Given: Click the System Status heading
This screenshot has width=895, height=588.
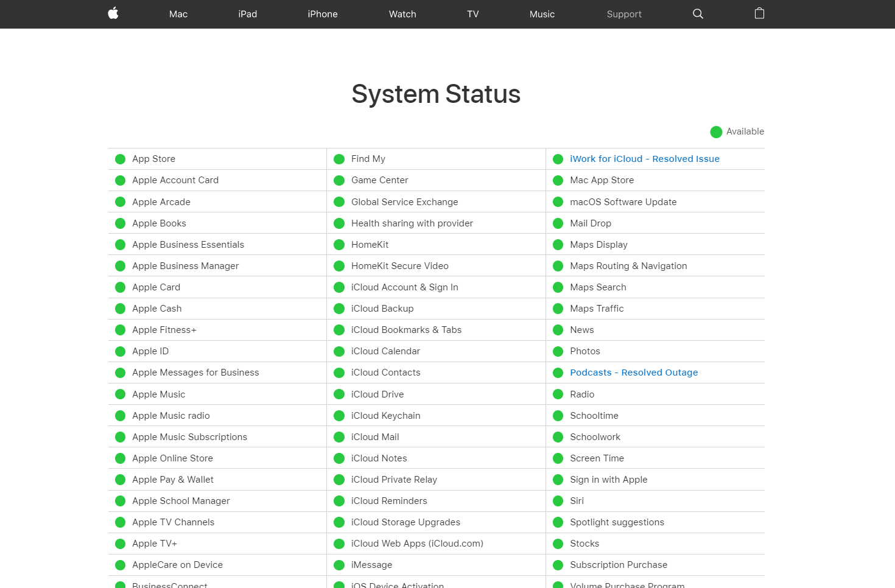Looking at the screenshot, I should pos(436,94).
